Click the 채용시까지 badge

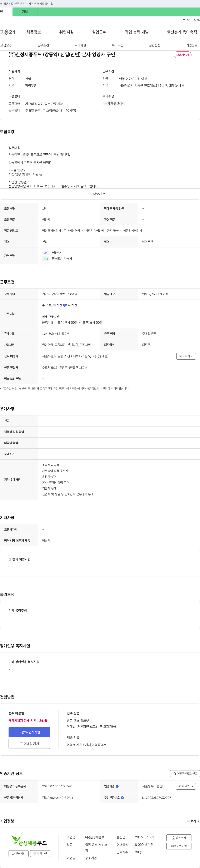click(x=182, y=55)
